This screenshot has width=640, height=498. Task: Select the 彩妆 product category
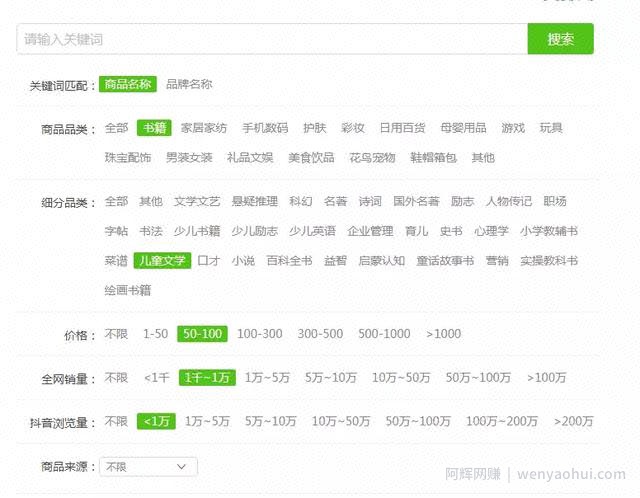tap(353, 128)
